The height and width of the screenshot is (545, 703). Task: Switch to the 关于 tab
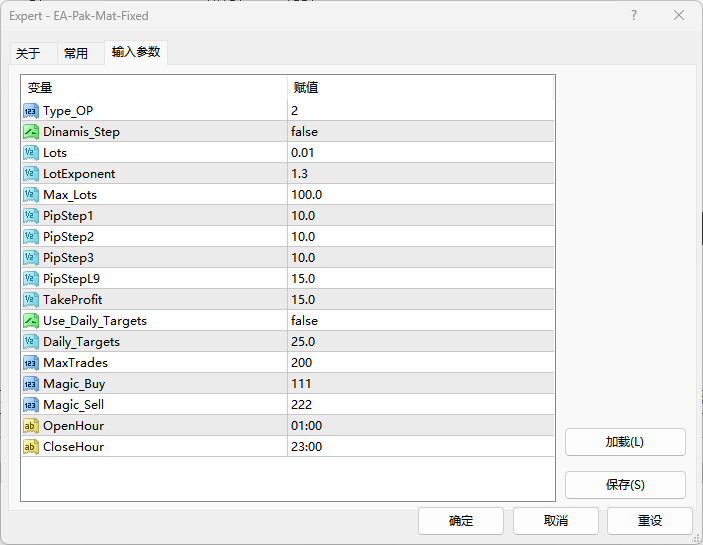tap(28, 54)
